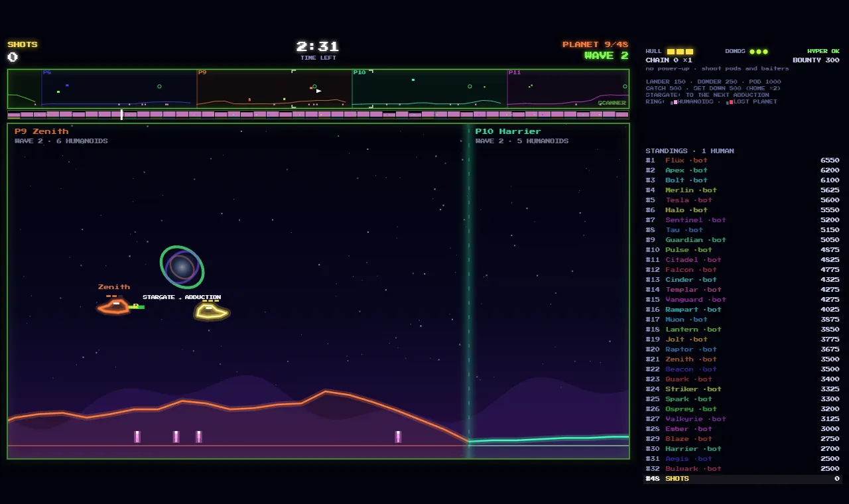Click the PLANET 9/48 label
This screenshot has height=504, width=849.
(595, 44)
